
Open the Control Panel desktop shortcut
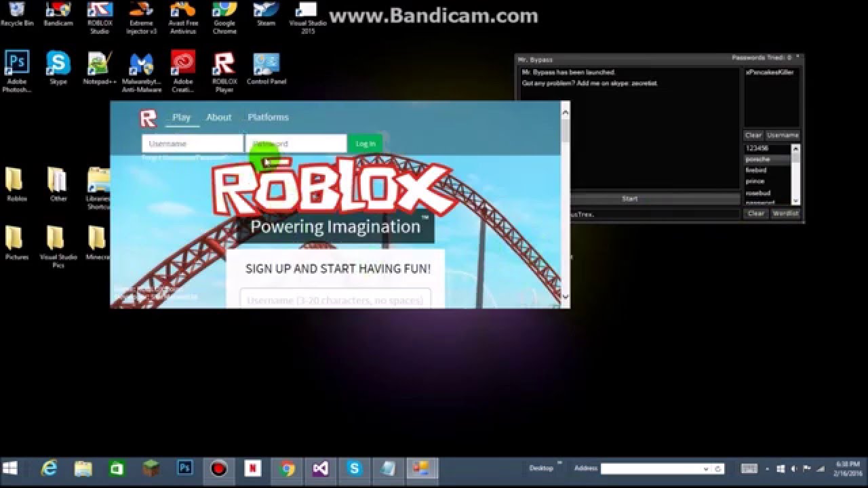(x=266, y=68)
